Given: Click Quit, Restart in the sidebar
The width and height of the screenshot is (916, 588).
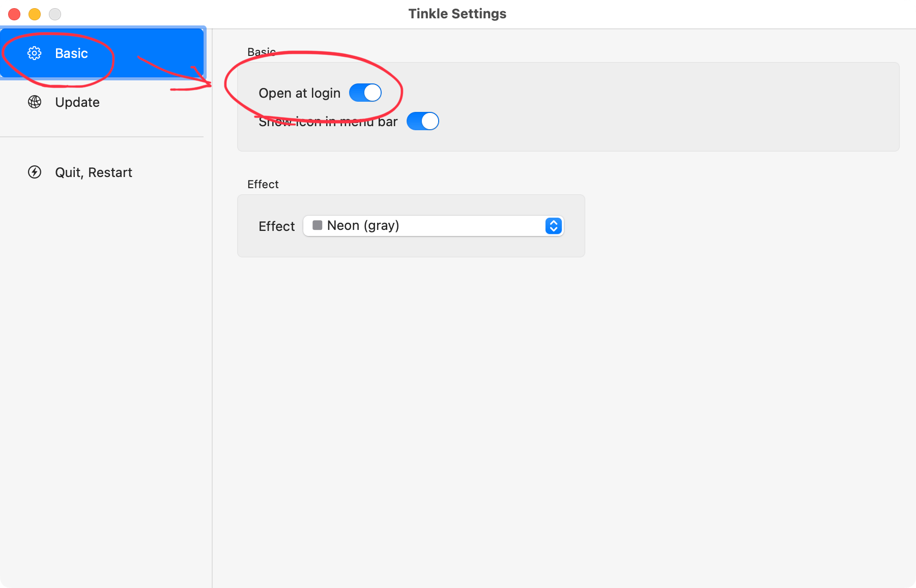Looking at the screenshot, I should [x=93, y=172].
